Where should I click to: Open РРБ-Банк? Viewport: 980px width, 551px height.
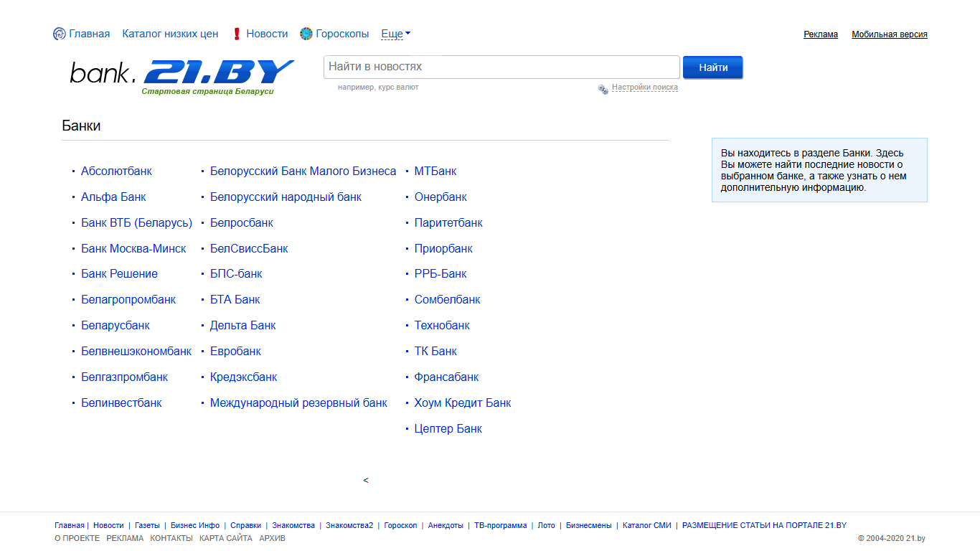click(x=440, y=274)
